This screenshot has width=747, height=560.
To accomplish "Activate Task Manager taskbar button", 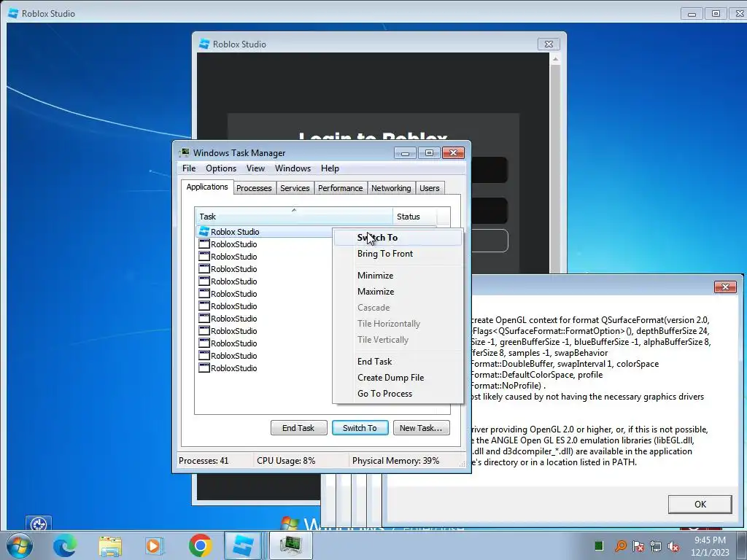I will click(x=290, y=545).
